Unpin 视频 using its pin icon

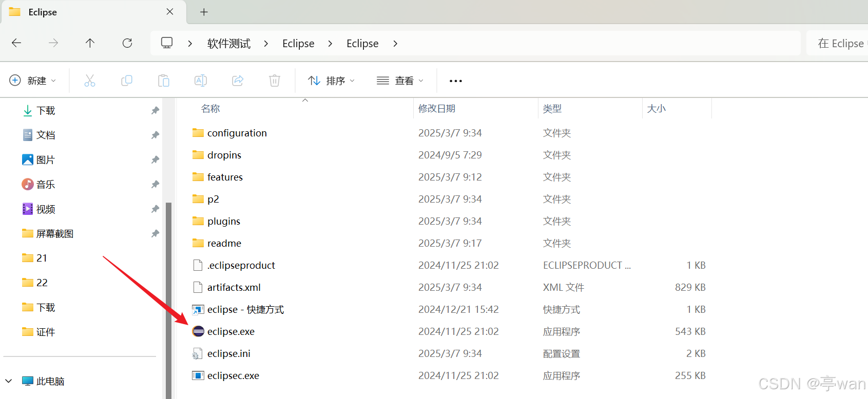click(x=155, y=209)
